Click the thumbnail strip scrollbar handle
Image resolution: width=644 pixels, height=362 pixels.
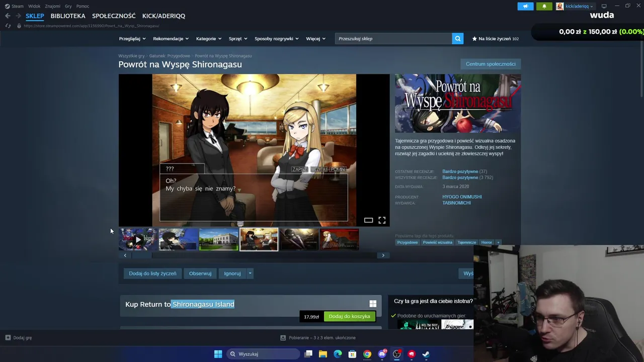(141, 255)
